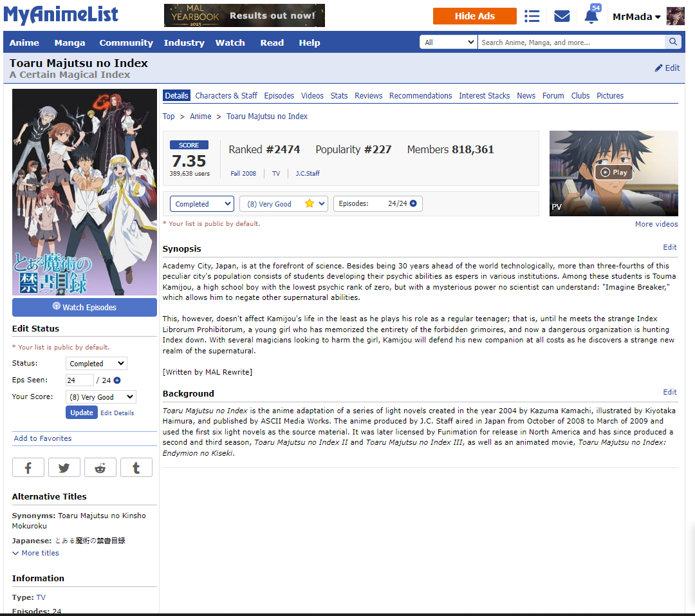
Task: Open the Industry menu
Action: (x=184, y=42)
